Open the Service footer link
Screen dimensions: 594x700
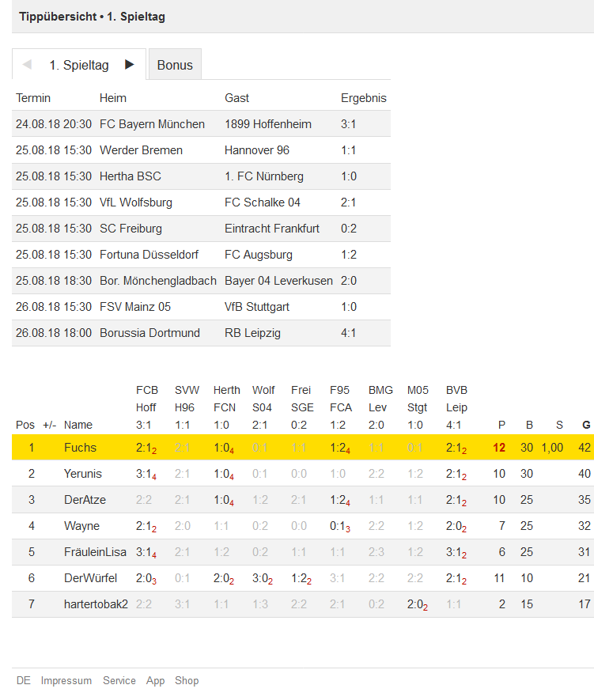pyautogui.click(x=119, y=680)
